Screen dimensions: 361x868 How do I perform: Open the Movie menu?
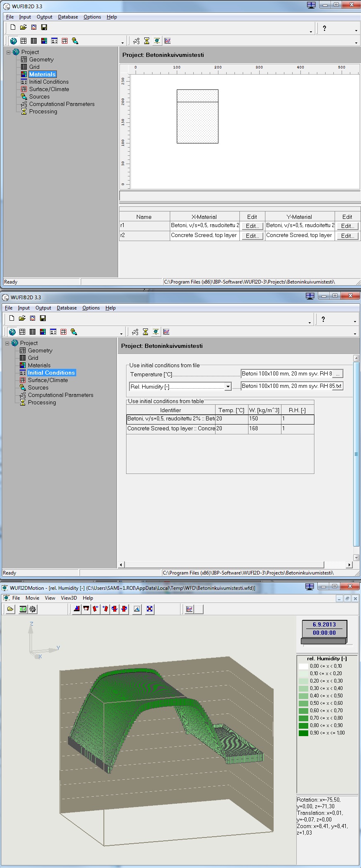tap(32, 598)
